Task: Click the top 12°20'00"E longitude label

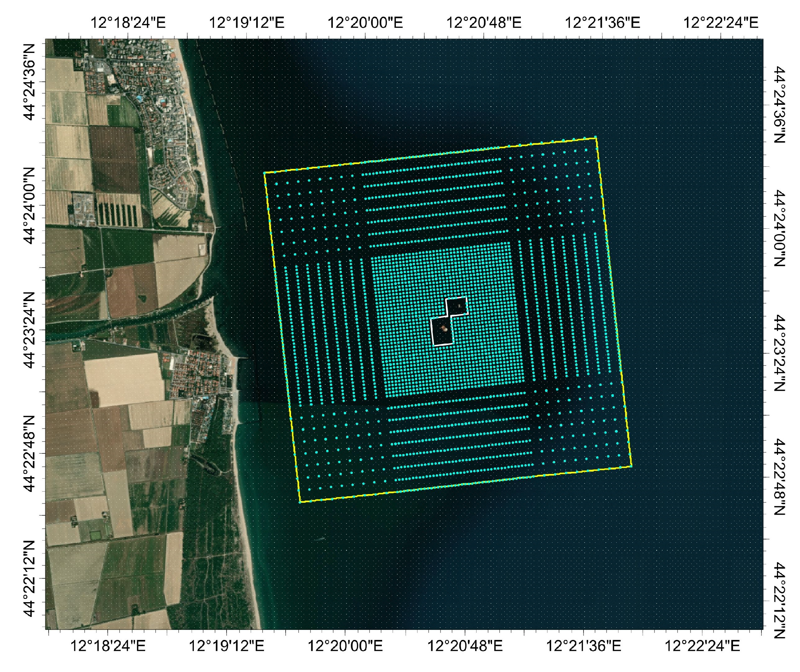Action: [x=365, y=23]
